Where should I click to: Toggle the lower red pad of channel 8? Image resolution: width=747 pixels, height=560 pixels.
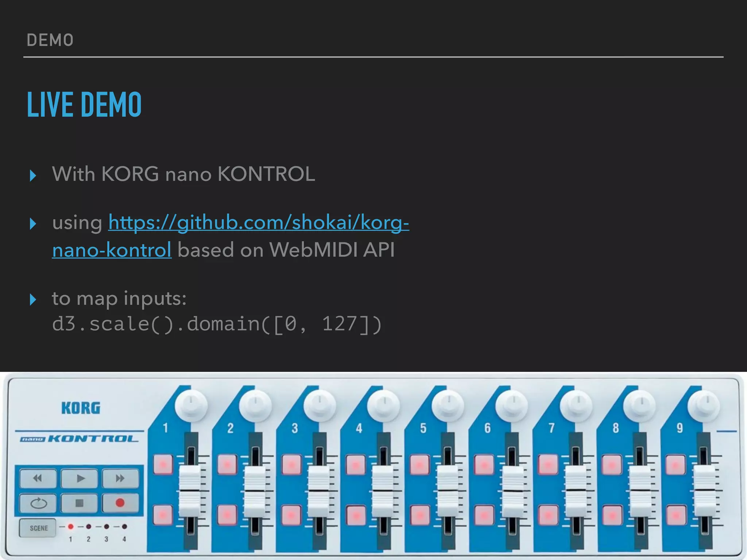[612, 515]
